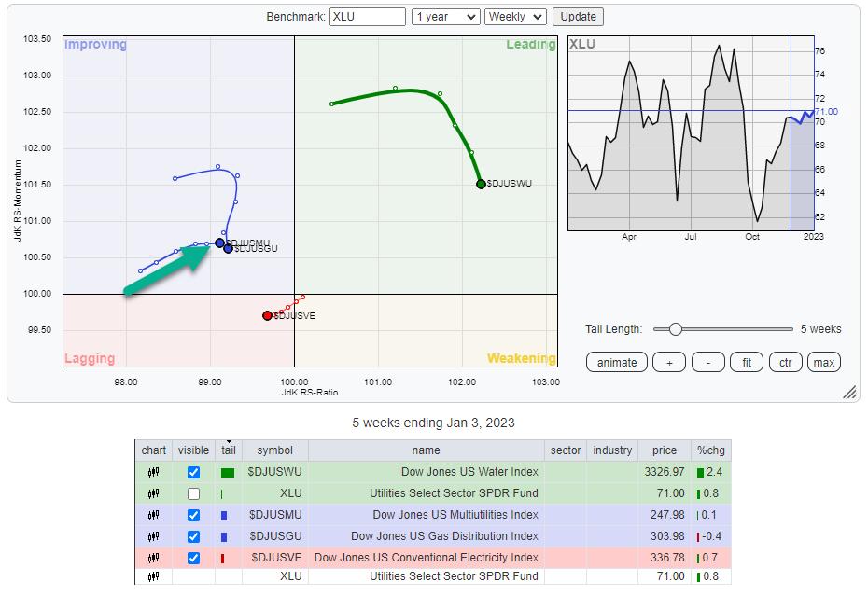Click the resize handle at chart corner
The width and height of the screenshot is (868, 596).
[850, 393]
